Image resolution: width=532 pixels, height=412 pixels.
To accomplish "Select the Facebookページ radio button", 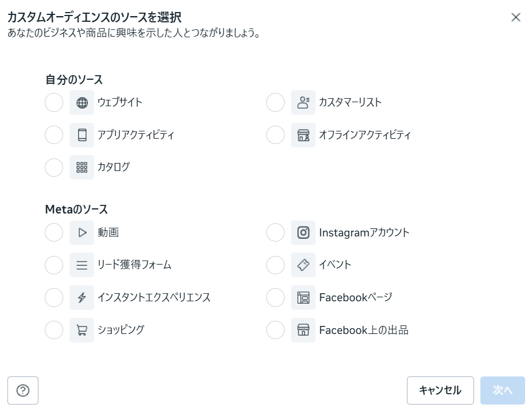I will 275,298.
